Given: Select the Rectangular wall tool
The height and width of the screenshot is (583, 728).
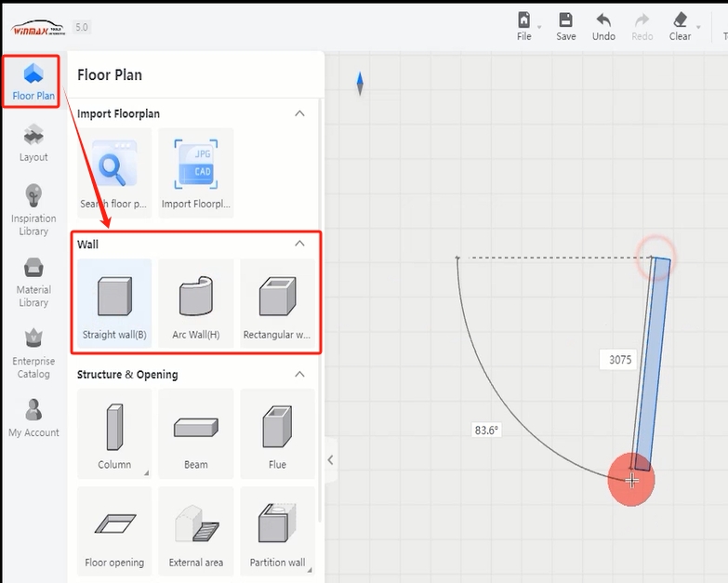Looking at the screenshot, I should [277, 302].
